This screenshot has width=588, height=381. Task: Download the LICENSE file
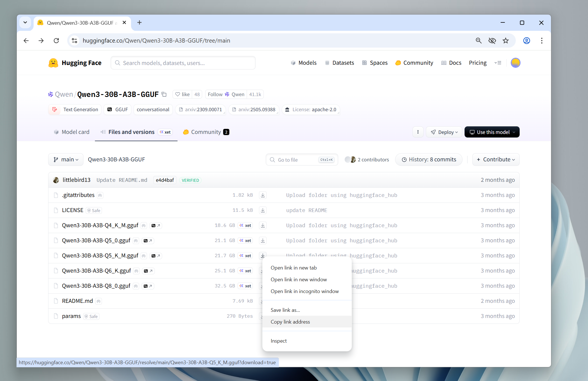[263, 210]
